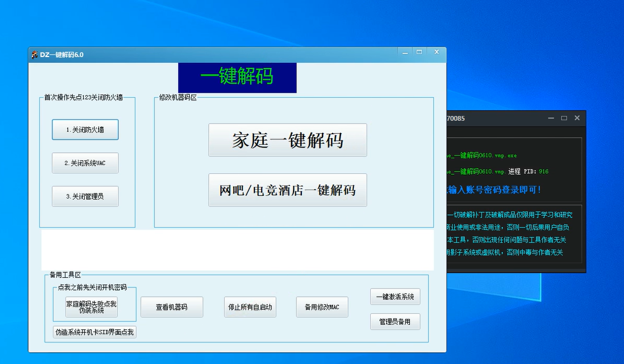Viewport: 624px width, 364px height.
Task: Minimize the DZ一键解码6.0 main window
Action: (405, 51)
